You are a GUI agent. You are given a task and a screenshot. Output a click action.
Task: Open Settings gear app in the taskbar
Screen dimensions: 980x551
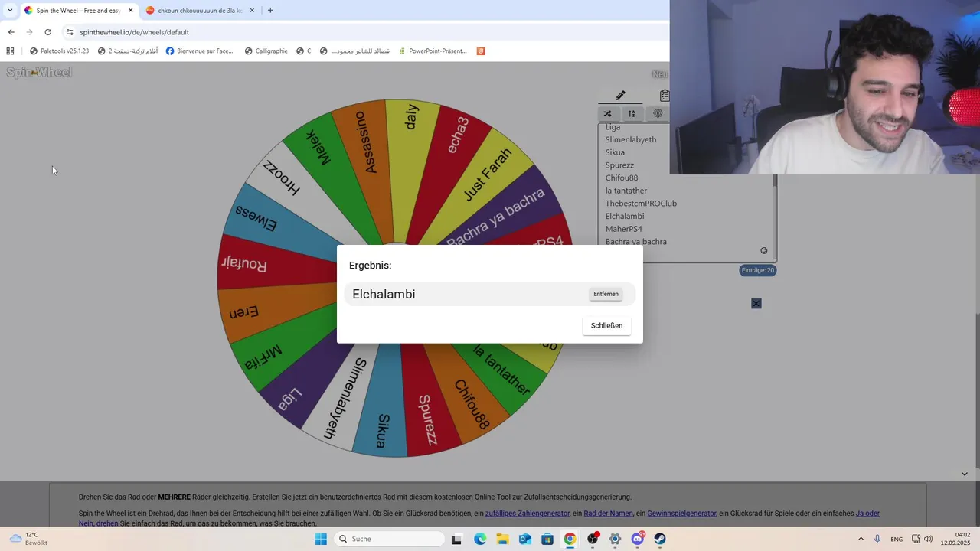615,539
